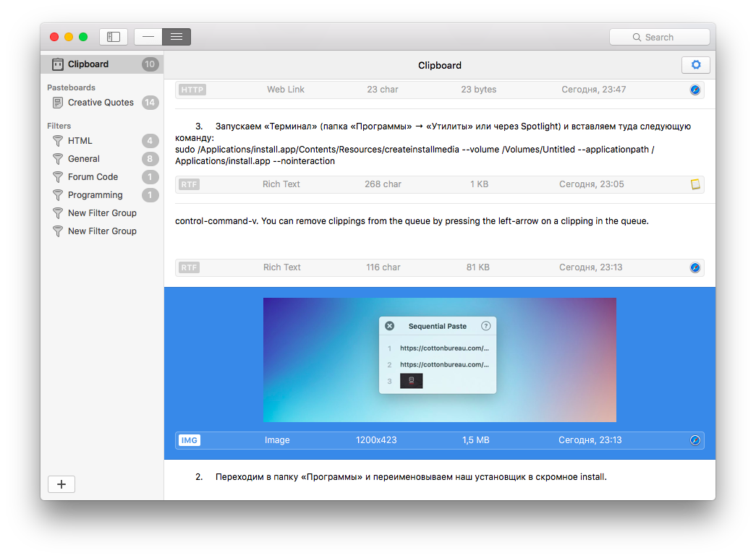756x558 pixels.
Task: Click the IMG type badge
Action: point(190,440)
